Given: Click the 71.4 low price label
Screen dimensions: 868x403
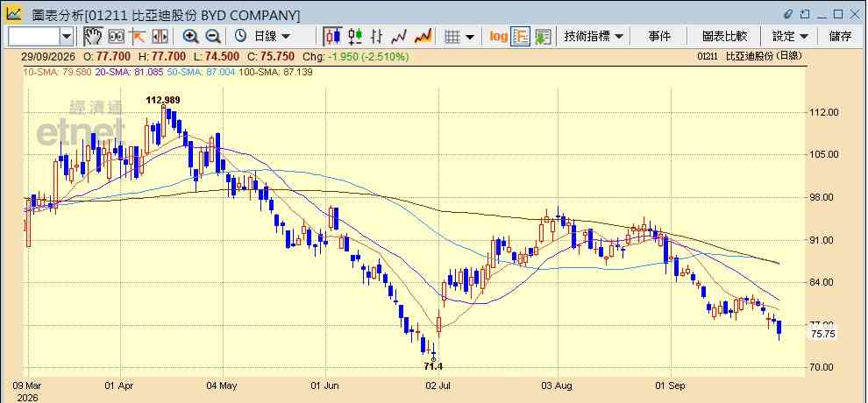Looking at the screenshot, I should pos(433,366).
